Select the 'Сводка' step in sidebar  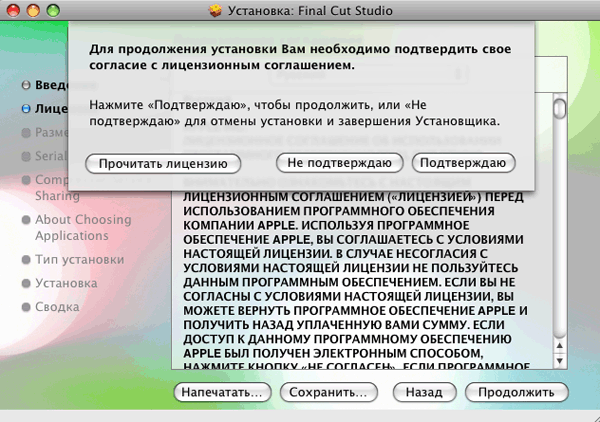[x=57, y=307]
